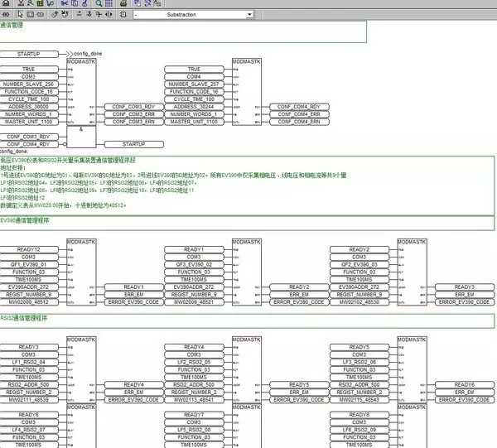Select the CONF_COM4_ERR output
Viewport: 497px width, 448px height.
pos(299,114)
